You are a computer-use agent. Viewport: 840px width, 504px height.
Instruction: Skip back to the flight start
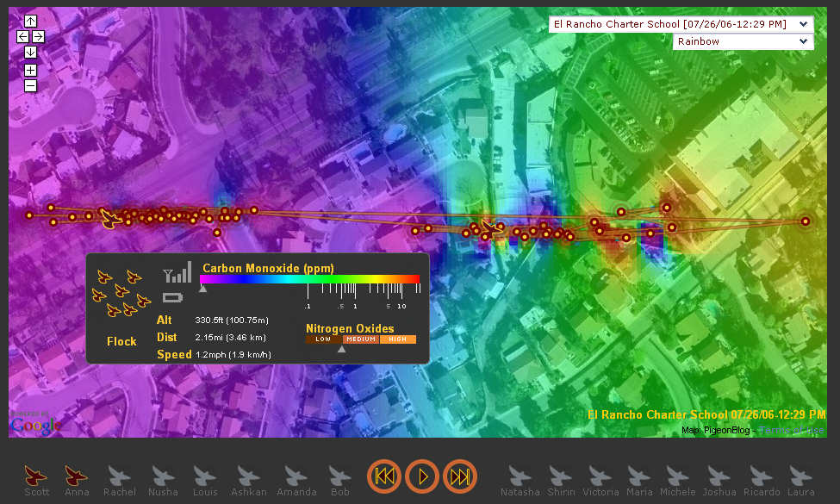point(384,476)
